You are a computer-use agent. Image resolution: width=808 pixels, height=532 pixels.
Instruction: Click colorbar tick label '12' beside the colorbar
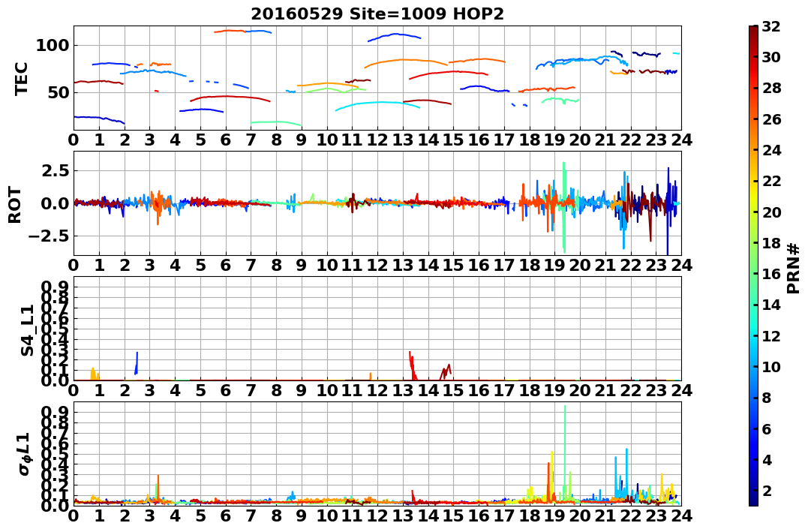point(771,335)
